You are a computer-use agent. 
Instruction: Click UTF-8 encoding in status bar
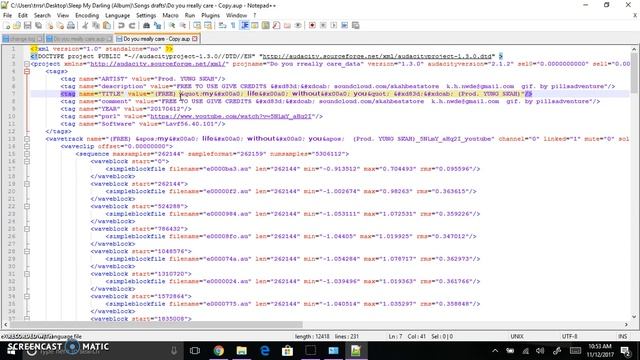569,336
